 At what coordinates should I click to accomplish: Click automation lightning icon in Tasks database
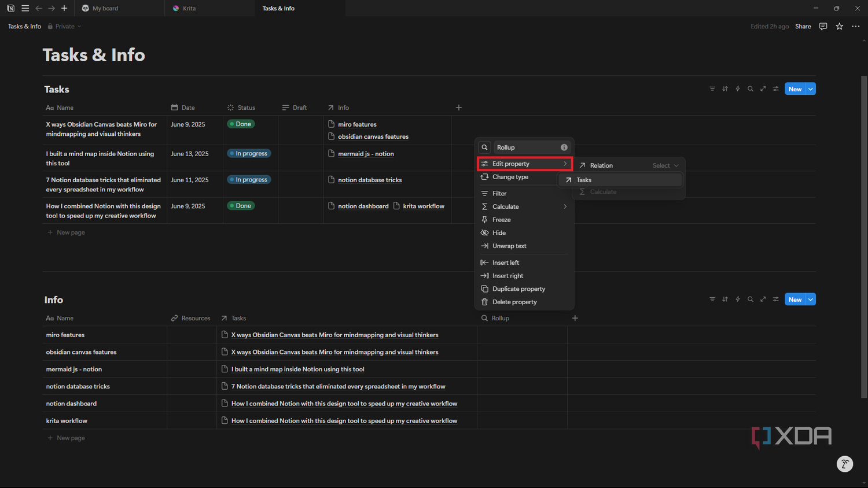738,89
